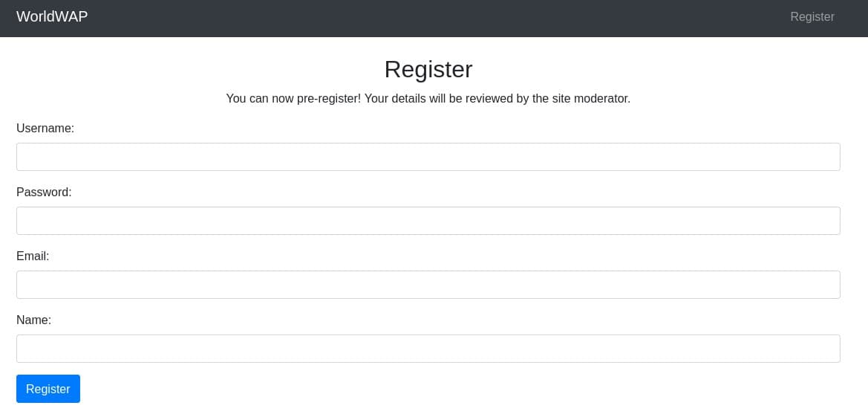Activate the text box under the Email label
This screenshot has height=417, width=868.
428,285
